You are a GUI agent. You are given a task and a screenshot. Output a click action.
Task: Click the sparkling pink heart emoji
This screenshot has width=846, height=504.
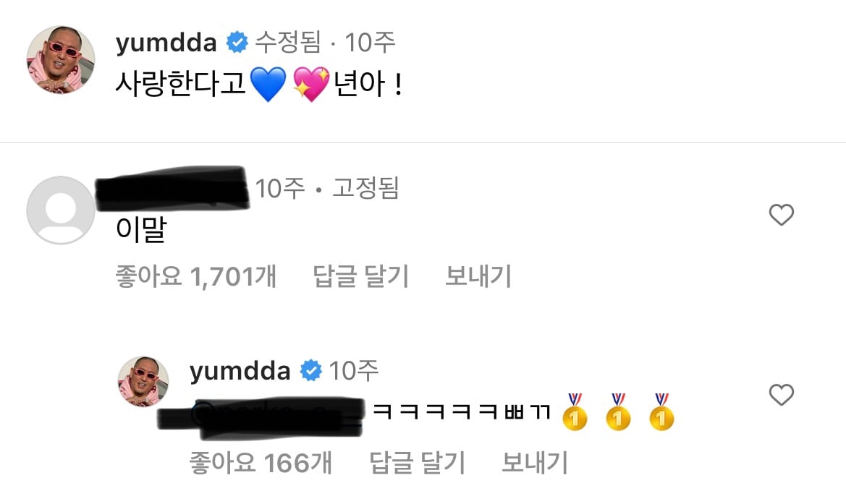click(x=311, y=85)
